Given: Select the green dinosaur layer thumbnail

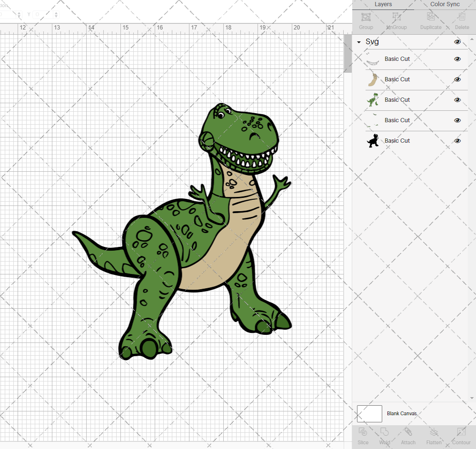Looking at the screenshot, I should tap(373, 100).
